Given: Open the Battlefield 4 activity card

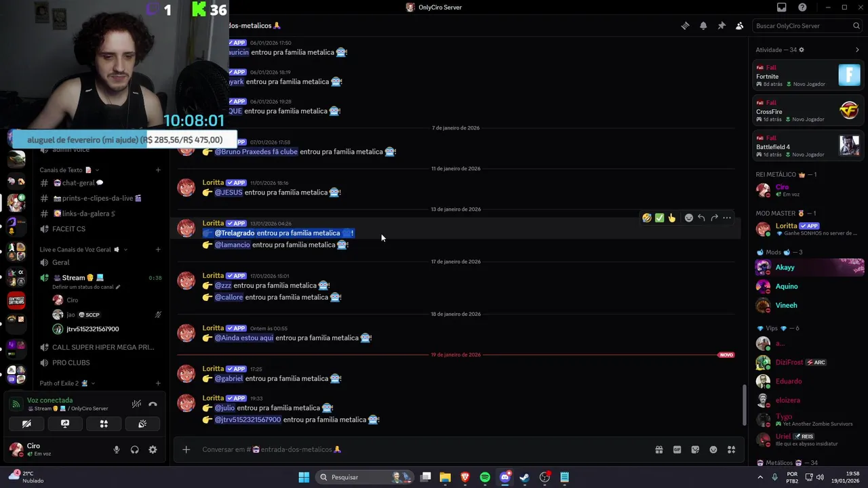Looking at the screenshot, I should click(808, 146).
